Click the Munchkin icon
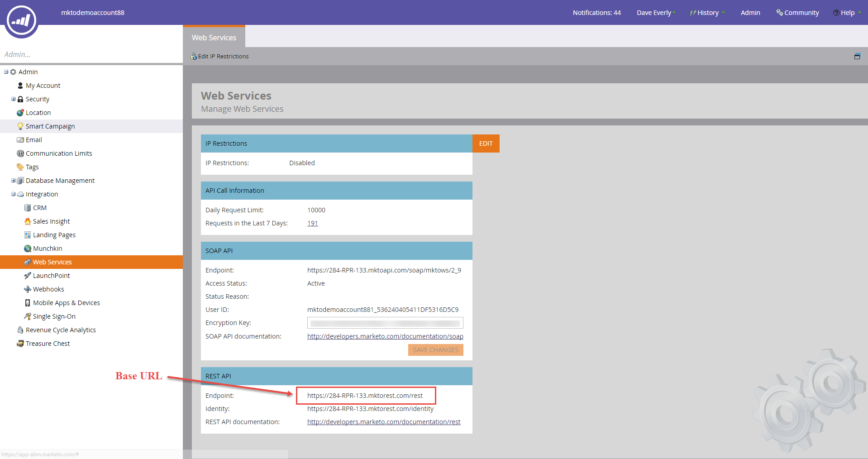The width and height of the screenshot is (868, 459). (x=28, y=249)
